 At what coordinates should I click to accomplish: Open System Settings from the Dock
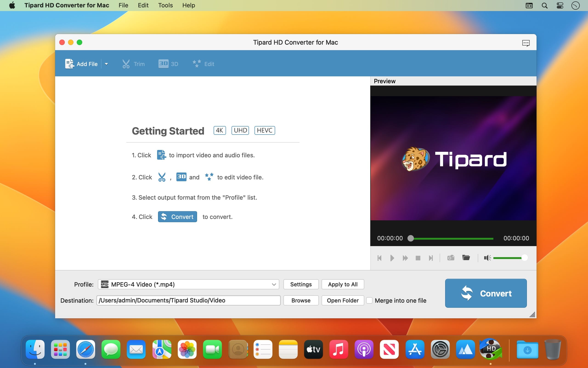pos(440,349)
